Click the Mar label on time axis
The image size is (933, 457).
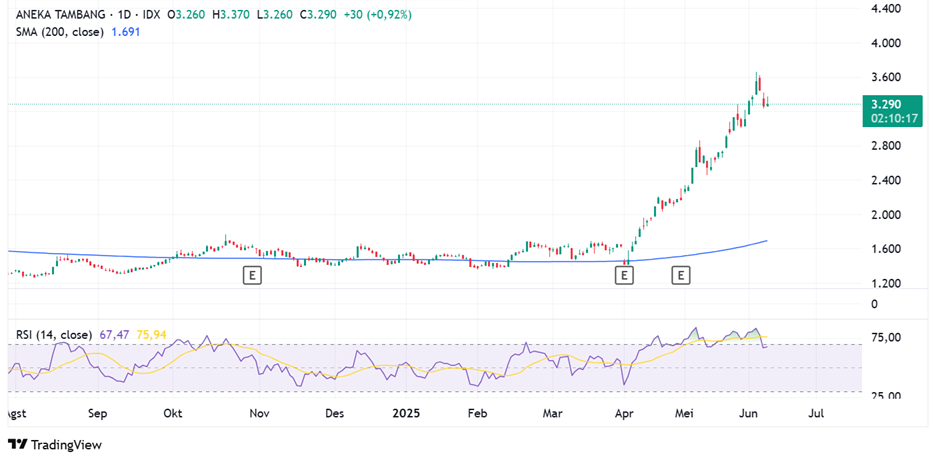(x=554, y=414)
